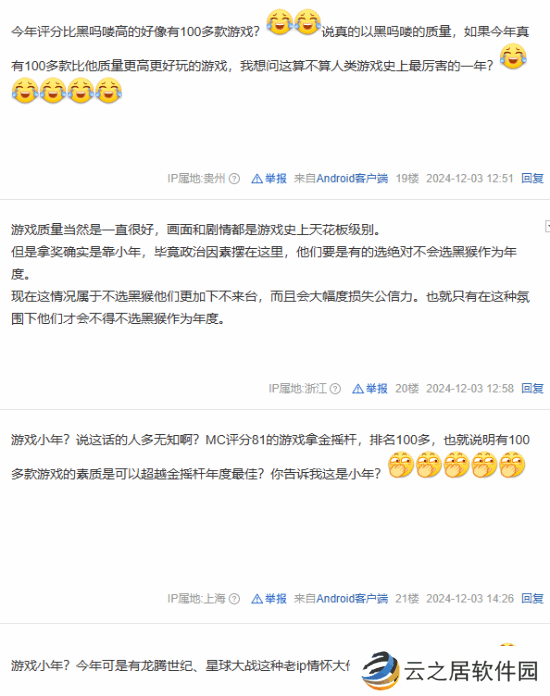Image resolution: width=550 pixels, height=696 pixels.
Task: Click the 云之居软件园 watermark logo
Action: pyautogui.click(x=449, y=670)
